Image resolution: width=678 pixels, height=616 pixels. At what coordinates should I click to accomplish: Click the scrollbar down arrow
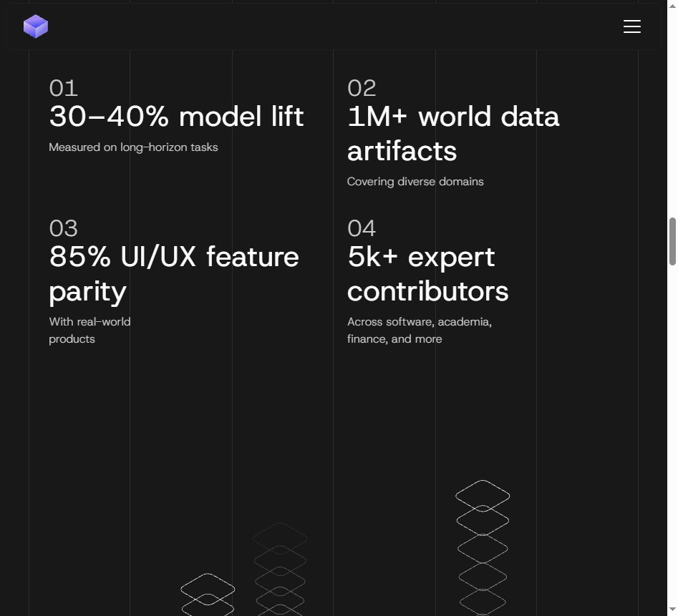click(672, 610)
